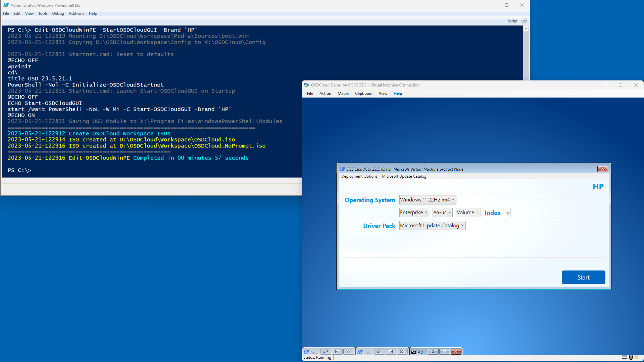This screenshot has height=362, width=644.
Task: Open the Enterprise edition dropdown
Action: 414,213
